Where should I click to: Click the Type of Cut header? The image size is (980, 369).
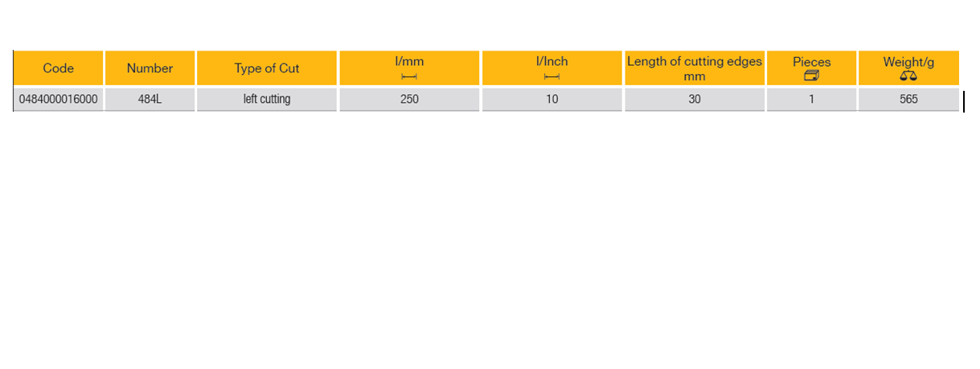pos(266,68)
